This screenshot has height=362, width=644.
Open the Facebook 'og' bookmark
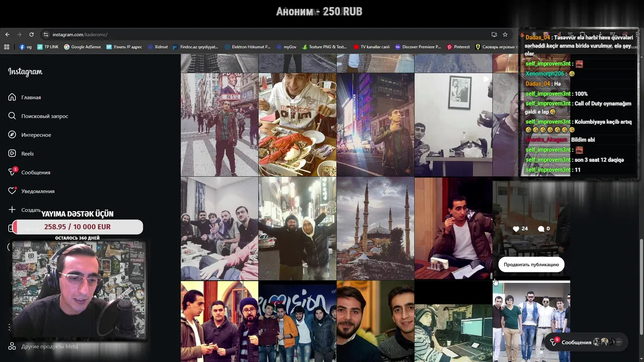[x=26, y=47]
